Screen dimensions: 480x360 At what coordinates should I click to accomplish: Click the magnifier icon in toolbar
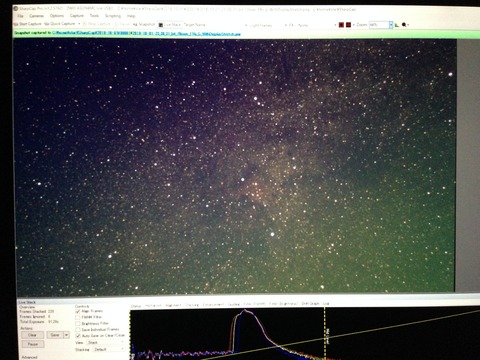[404, 25]
